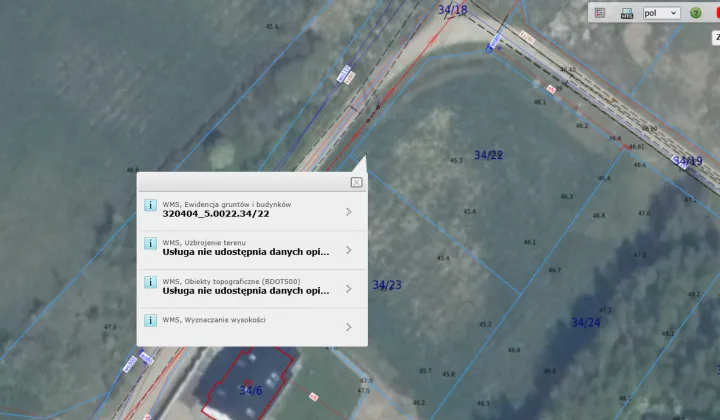Click 'WMS, Obiekty topograficzne (BDOT500)' label
Screen dimensions: 720x420
click(x=231, y=281)
